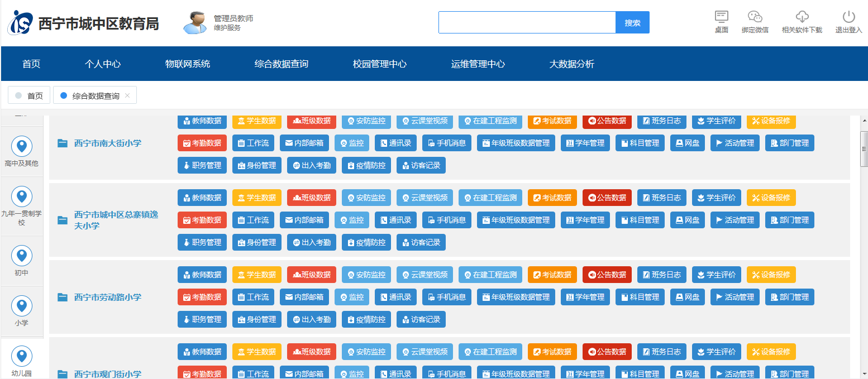Select 初中 category in sidebar
This screenshot has height=379, width=868.
[22, 261]
